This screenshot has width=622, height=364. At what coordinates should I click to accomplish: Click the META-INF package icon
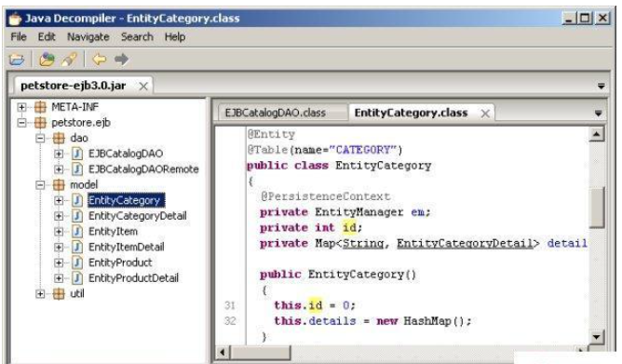[40, 107]
